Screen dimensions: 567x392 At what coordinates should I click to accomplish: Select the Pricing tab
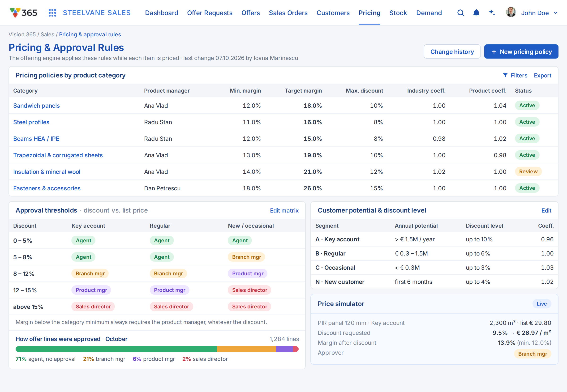pyautogui.click(x=369, y=13)
